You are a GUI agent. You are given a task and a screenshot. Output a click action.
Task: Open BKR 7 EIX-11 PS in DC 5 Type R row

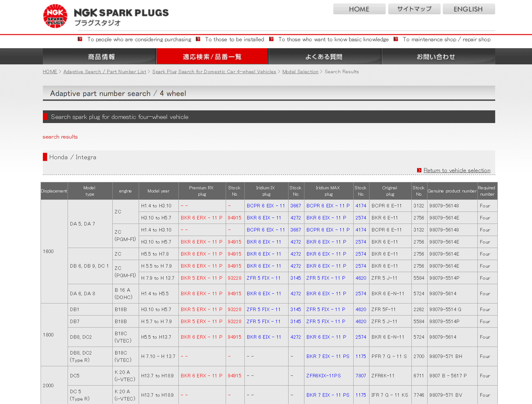[x=328, y=395]
